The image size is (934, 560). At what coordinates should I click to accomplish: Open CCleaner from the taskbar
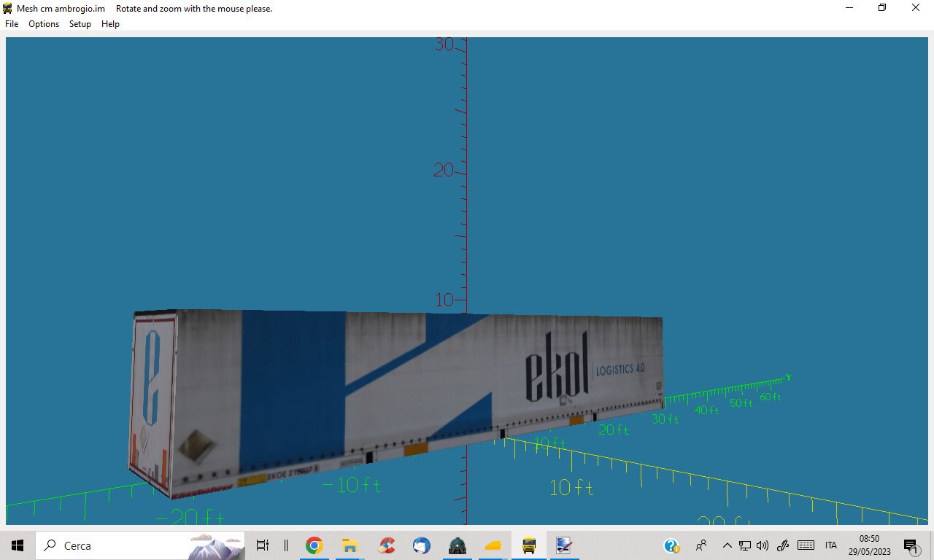point(386,545)
